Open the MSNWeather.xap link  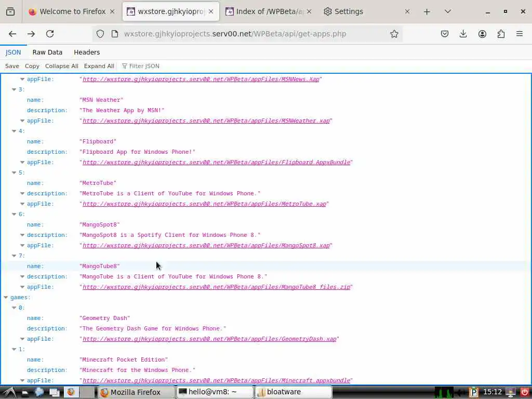click(x=206, y=121)
